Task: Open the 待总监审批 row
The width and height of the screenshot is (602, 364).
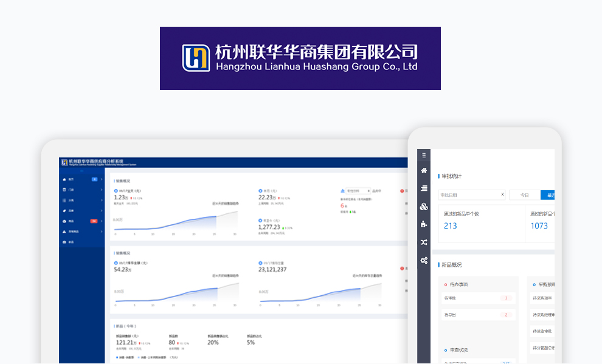Action: [x=542, y=331]
